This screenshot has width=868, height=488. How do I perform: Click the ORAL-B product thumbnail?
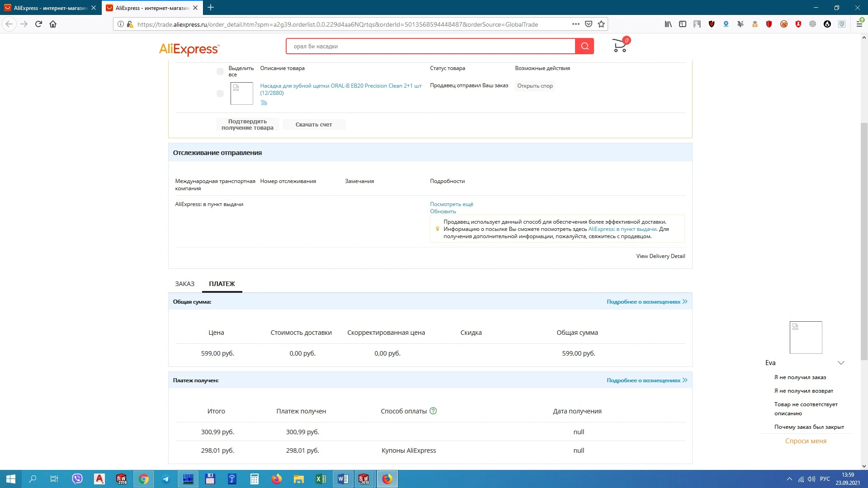point(242,94)
